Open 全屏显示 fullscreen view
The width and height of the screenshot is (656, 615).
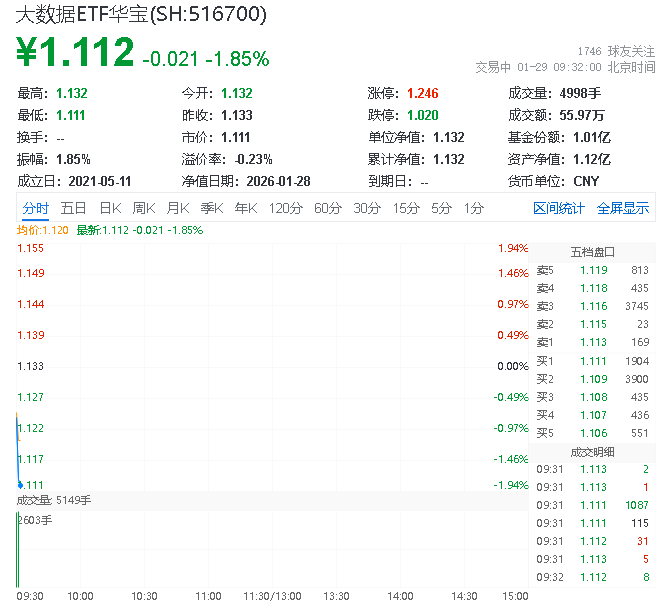tap(623, 208)
